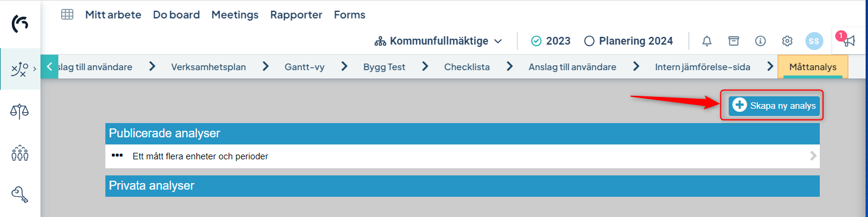The image size is (868, 217).
Task: Expand the 'Ett mått flera enheter' row arrow
Action: click(814, 156)
